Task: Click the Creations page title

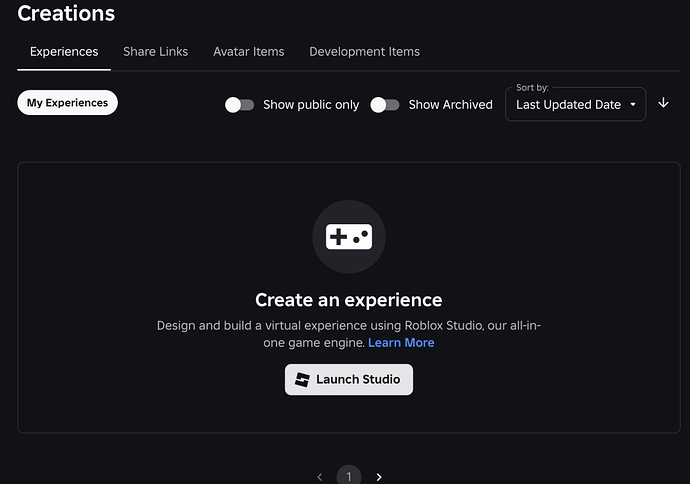Action: pos(66,13)
